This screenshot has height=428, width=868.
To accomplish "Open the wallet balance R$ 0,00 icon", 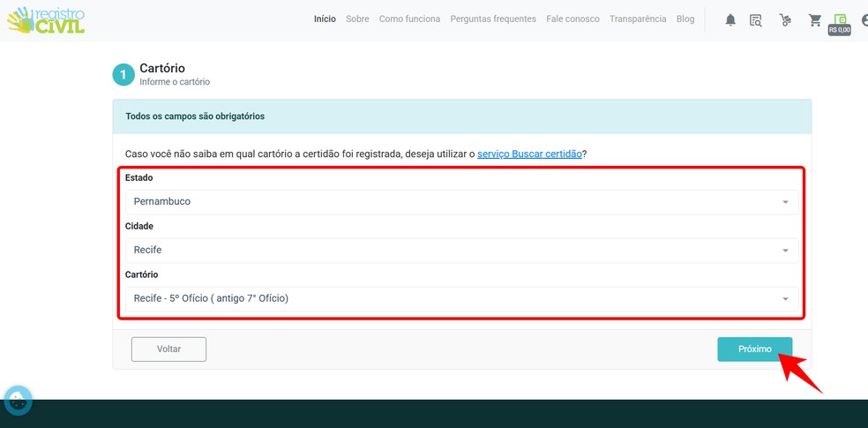I will pyautogui.click(x=840, y=25).
